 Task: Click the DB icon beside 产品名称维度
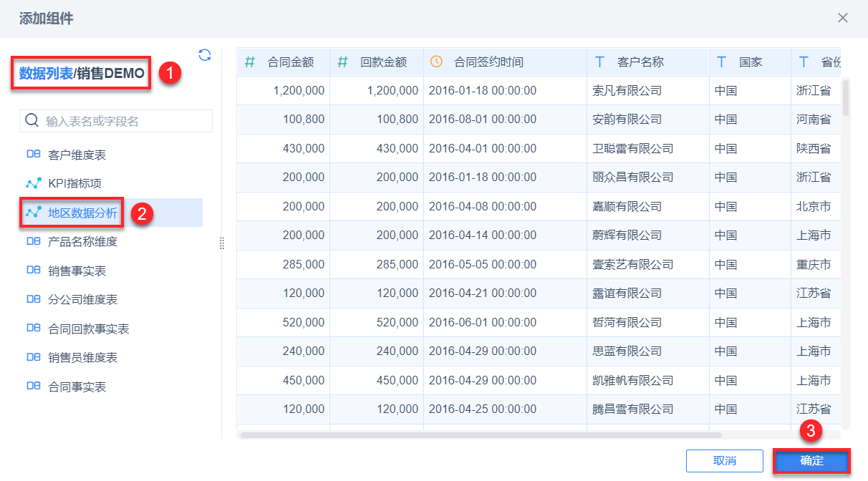(33, 241)
